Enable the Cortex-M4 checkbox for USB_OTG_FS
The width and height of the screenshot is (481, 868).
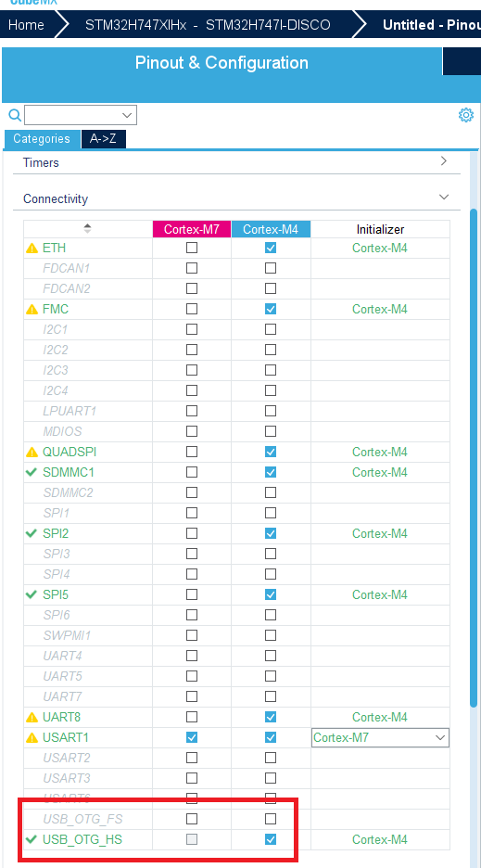click(x=270, y=818)
